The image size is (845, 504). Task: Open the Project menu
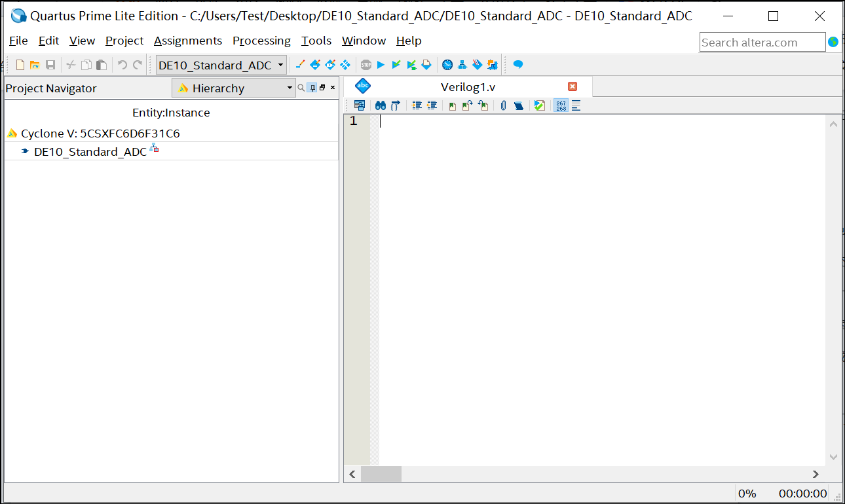tap(124, 41)
